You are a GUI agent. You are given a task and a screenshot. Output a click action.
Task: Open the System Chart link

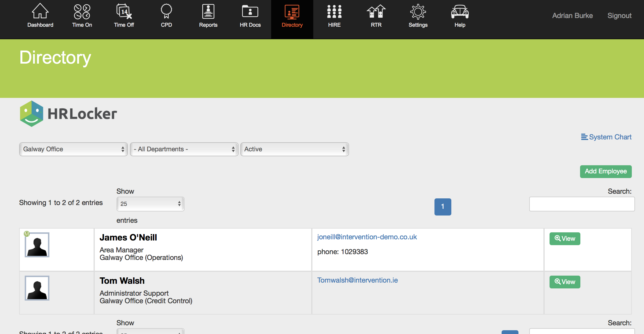(607, 137)
